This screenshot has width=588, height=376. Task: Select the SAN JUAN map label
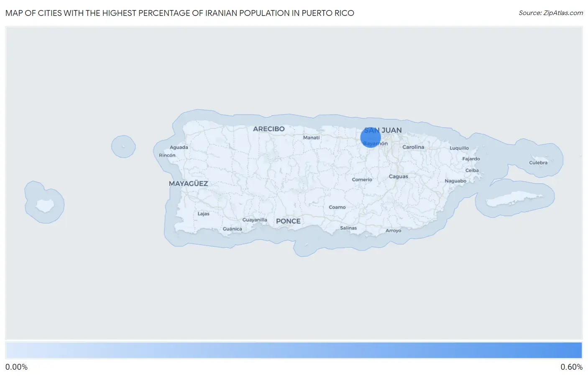(383, 130)
